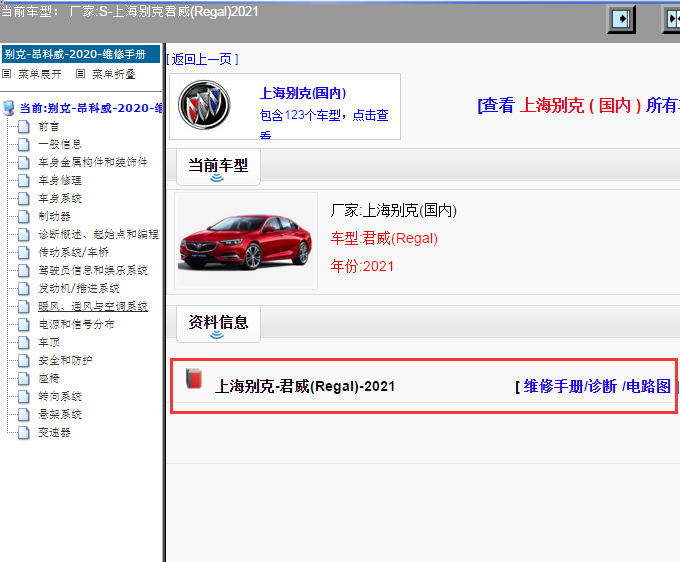Viewport: 680px width, 562px height.
Task: Open 车身系统 chapter
Action: pos(60,199)
